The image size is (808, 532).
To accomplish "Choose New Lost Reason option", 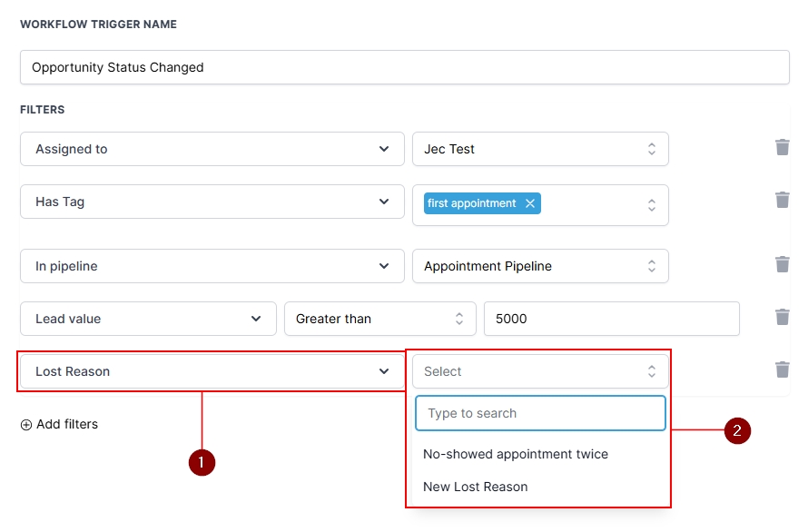I will (x=476, y=487).
